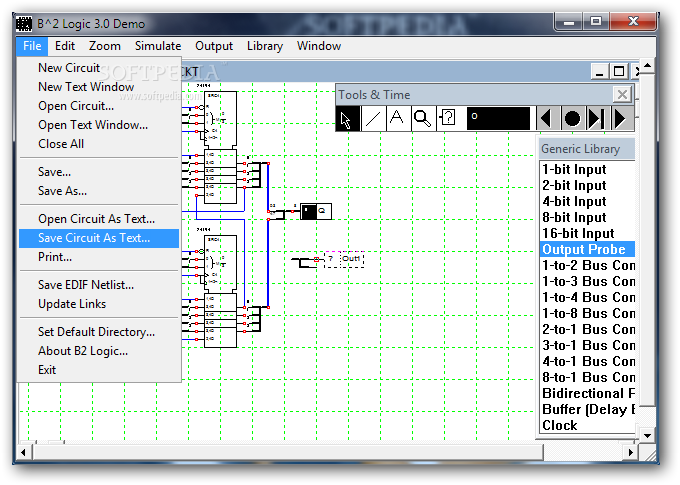680x485 pixels.
Task: Select the component help query tool
Action: point(448,118)
